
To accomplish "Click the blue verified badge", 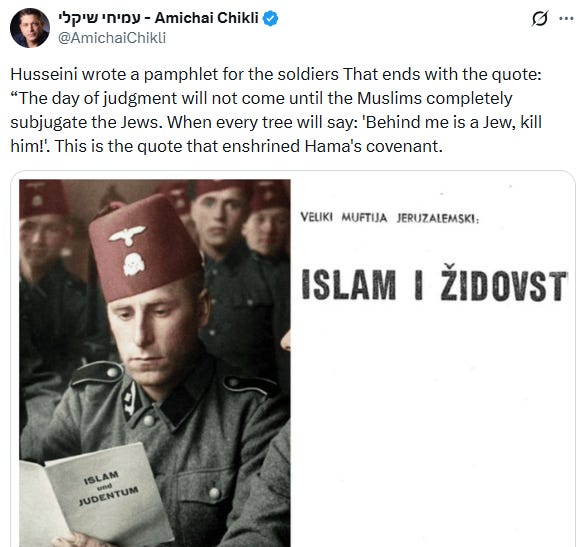I will [x=270, y=18].
